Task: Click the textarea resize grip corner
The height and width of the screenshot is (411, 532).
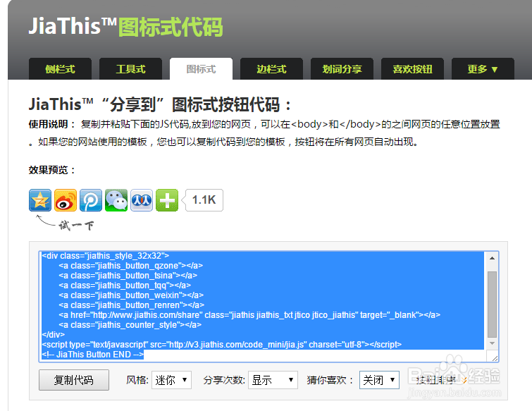Action: 495,358
